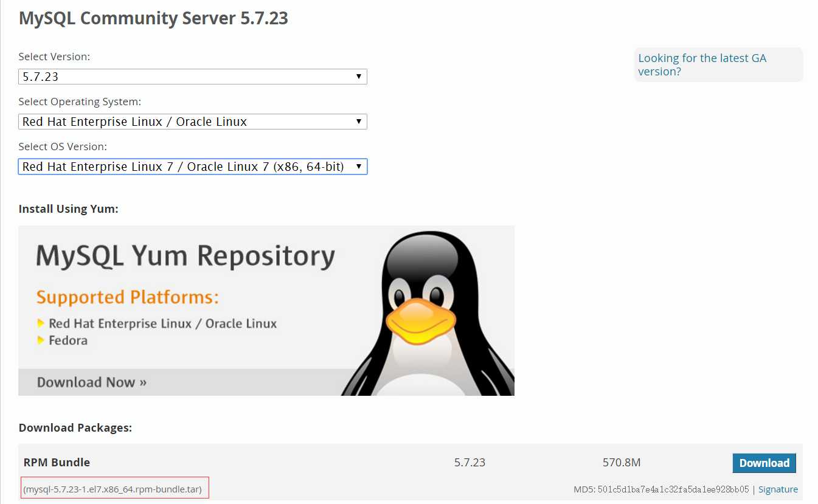Screen dimensions: 818x504
Task: Click the 570.8M file size value
Action: coord(622,463)
